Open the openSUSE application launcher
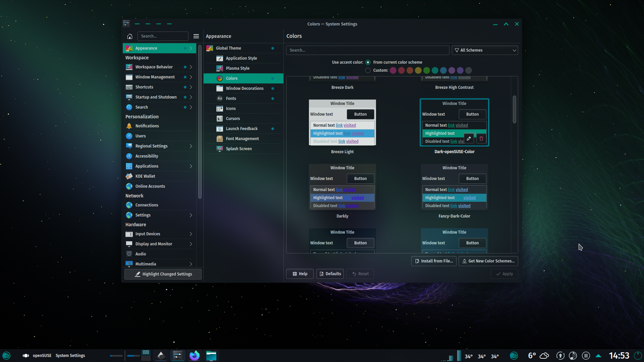644x362 pixels. point(6,355)
